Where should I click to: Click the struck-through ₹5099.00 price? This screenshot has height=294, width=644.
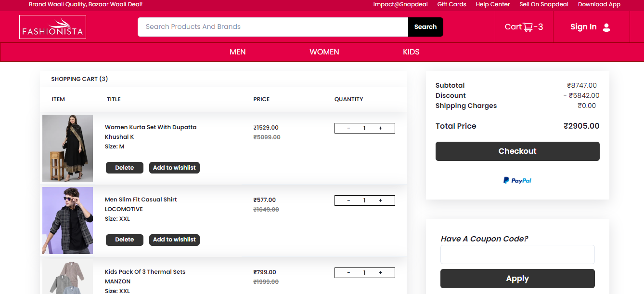point(267,137)
